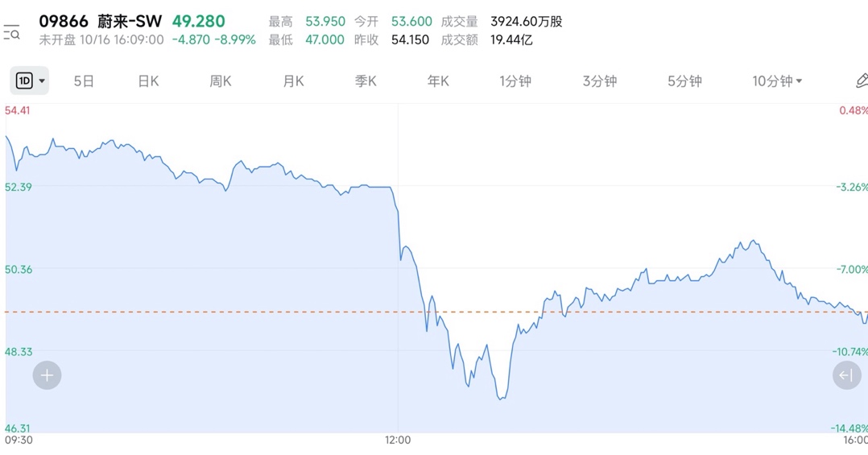Click the round plus button on chart
Screen dimensions: 868x455
click(47, 375)
